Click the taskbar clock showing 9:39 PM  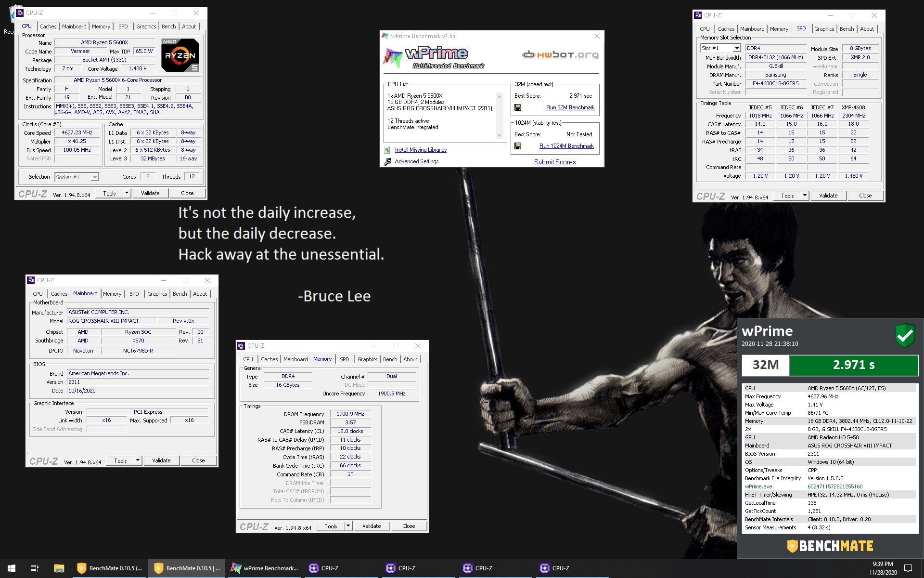click(883, 568)
